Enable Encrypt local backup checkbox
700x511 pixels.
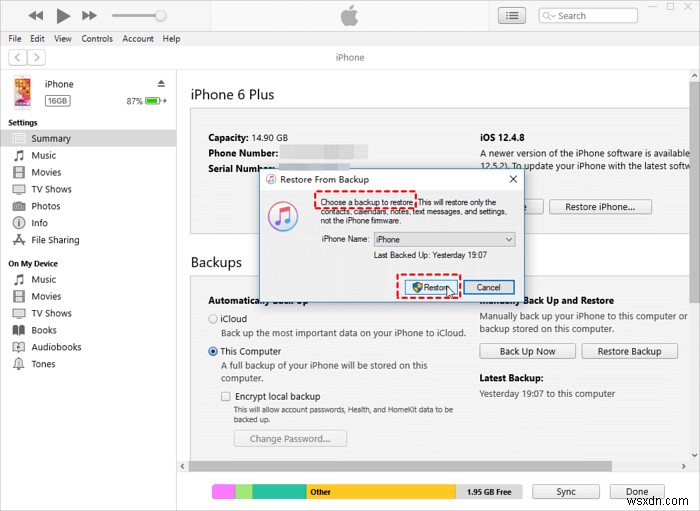click(226, 396)
